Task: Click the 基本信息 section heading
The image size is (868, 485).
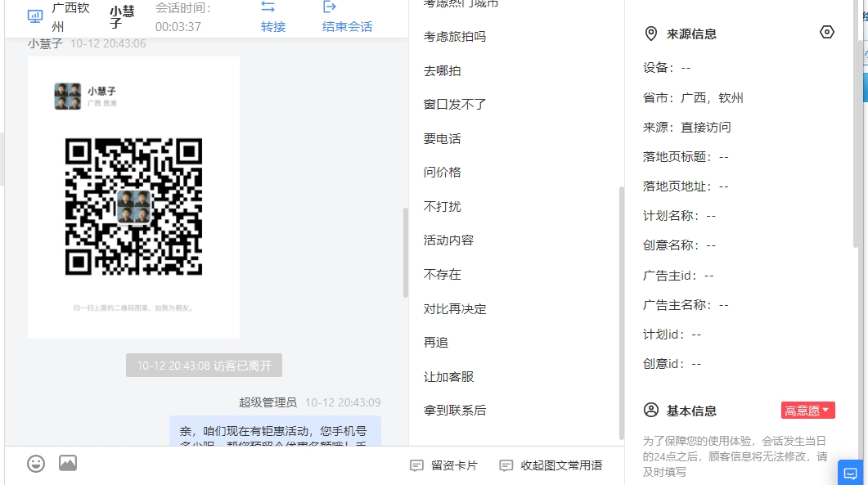Action: pos(691,411)
